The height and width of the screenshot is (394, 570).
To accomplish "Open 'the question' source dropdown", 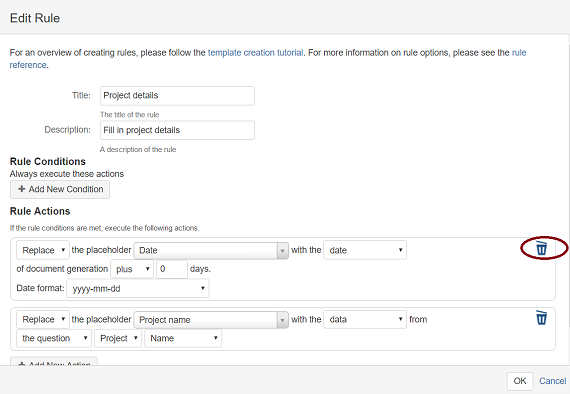I will tap(54, 338).
